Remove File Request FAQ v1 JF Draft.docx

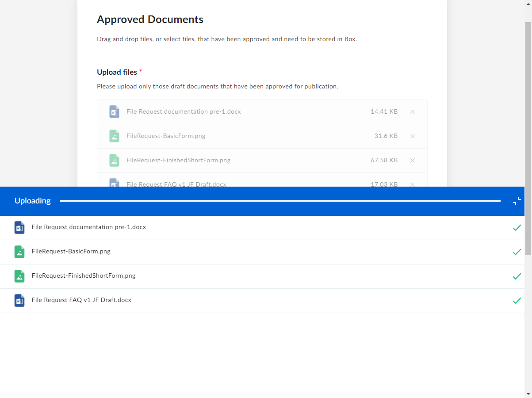click(413, 184)
